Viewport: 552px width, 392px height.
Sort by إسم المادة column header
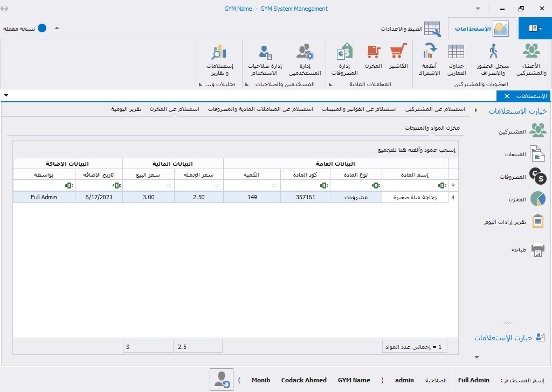(x=415, y=174)
